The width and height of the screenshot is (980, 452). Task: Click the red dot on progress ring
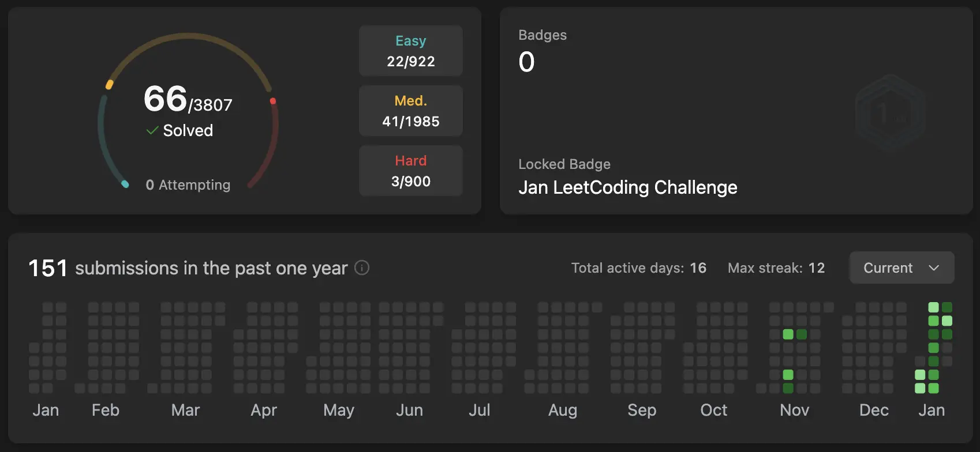[x=273, y=101]
